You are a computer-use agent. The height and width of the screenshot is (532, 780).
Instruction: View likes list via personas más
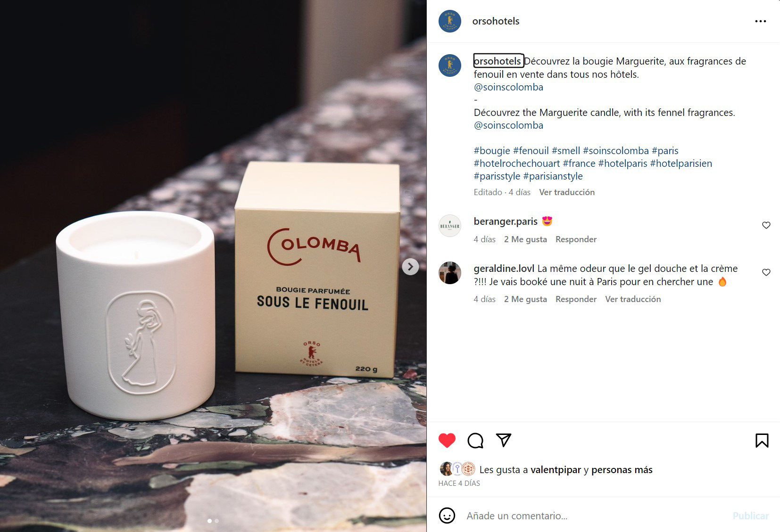(x=622, y=470)
